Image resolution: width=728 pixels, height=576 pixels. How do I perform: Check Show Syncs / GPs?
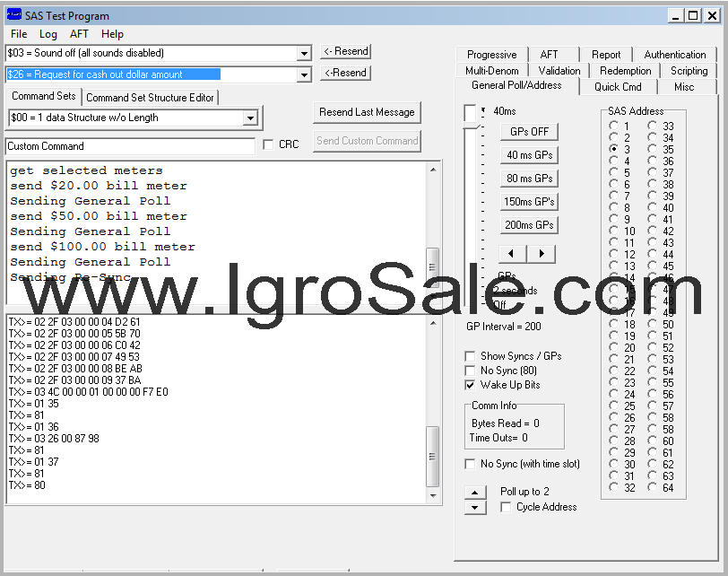pyautogui.click(x=471, y=355)
